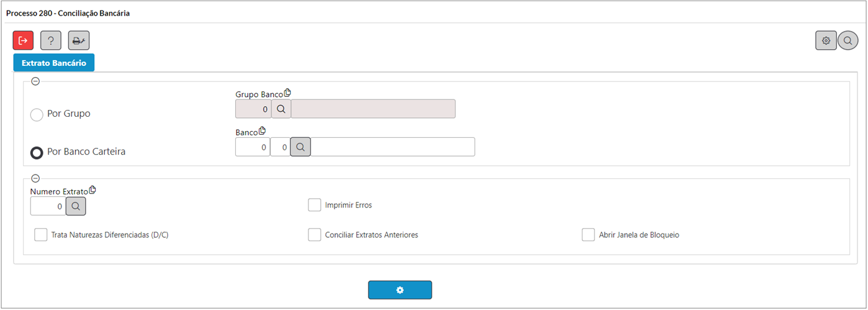868x310 pixels.
Task: Click the copy icon beside Numero Extrato label
Action: click(92, 190)
